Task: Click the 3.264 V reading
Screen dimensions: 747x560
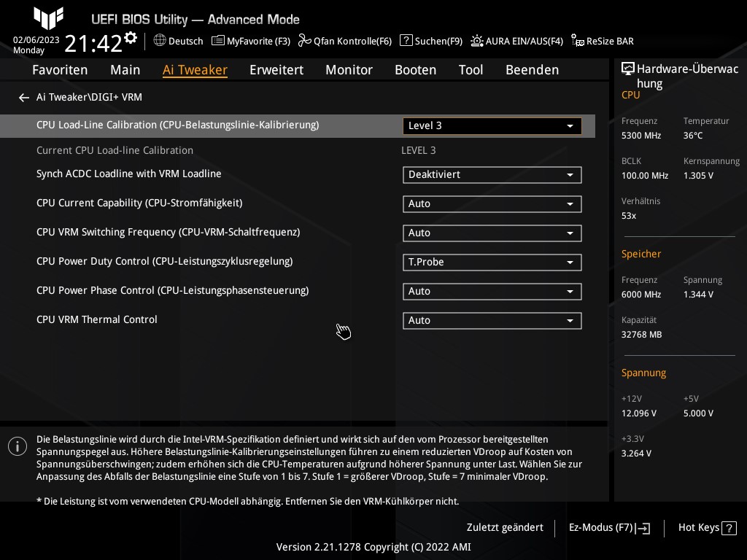Action: (x=636, y=454)
